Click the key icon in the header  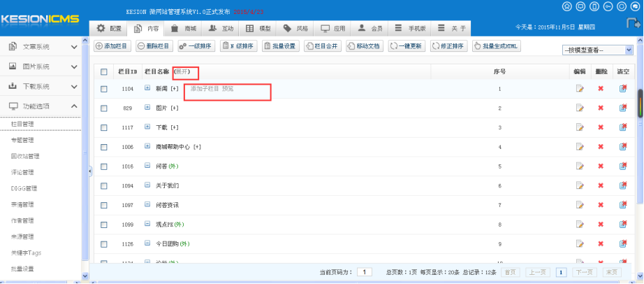pos(609,6)
